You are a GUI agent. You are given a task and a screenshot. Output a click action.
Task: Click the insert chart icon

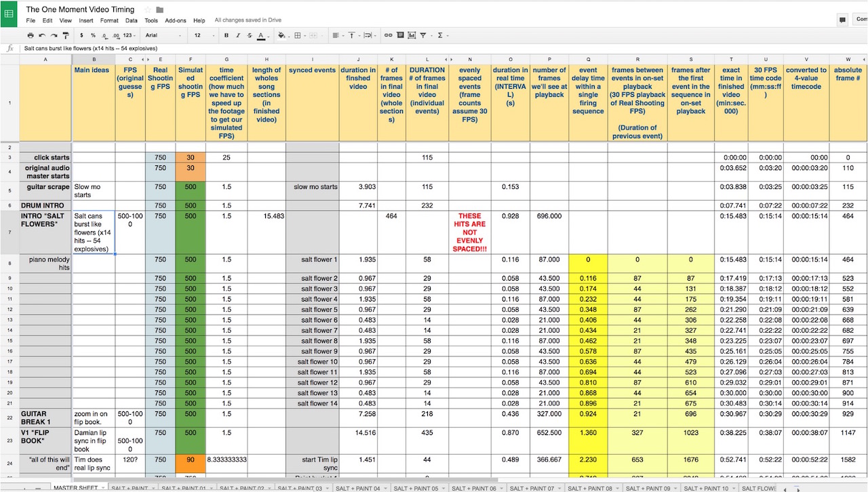pyautogui.click(x=412, y=35)
